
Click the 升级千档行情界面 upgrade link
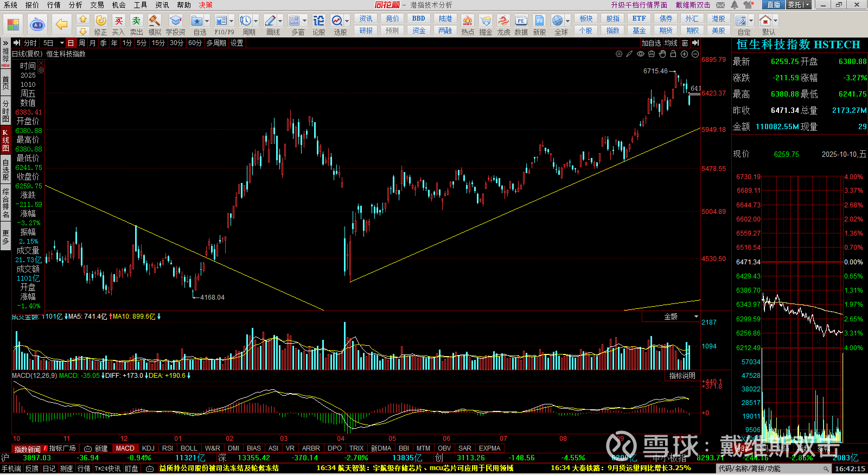639,5
